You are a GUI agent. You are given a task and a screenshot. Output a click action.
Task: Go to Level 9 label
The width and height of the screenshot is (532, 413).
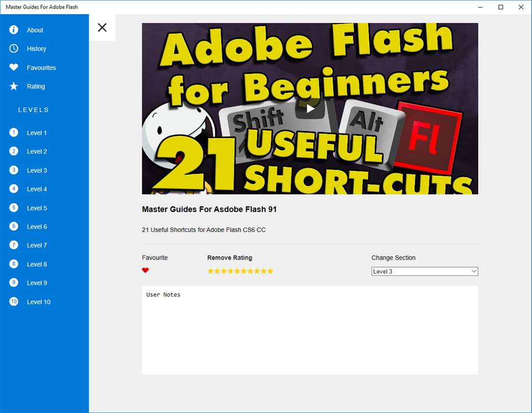point(37,283)
